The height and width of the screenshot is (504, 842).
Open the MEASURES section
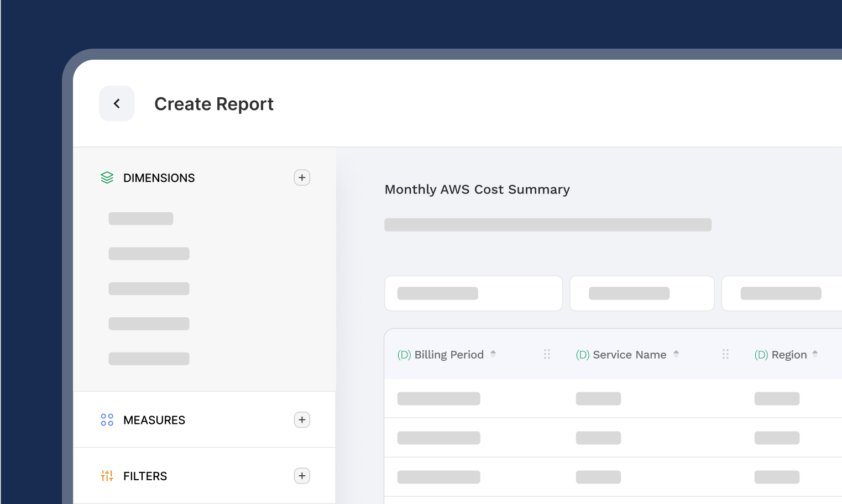(x=154, y=420)
